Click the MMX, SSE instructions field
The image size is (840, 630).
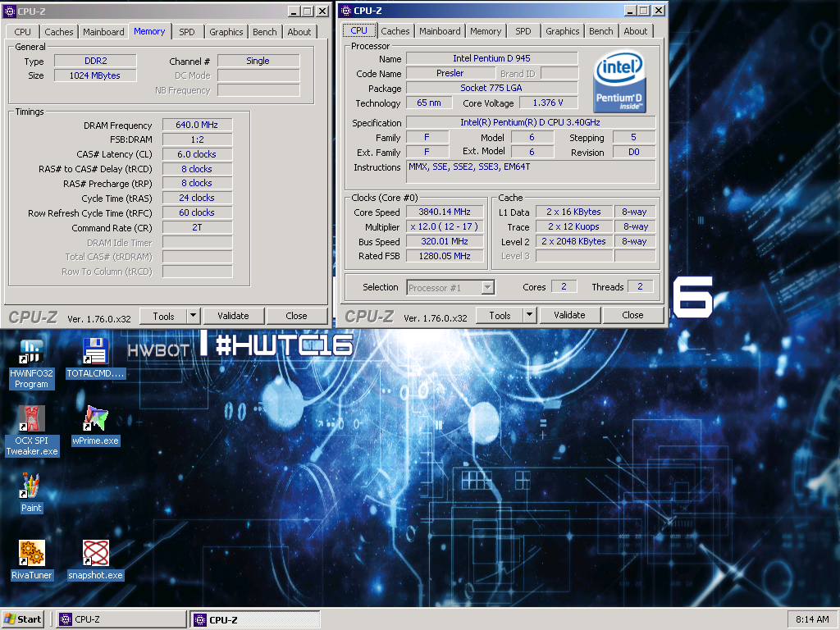point(531,172)
